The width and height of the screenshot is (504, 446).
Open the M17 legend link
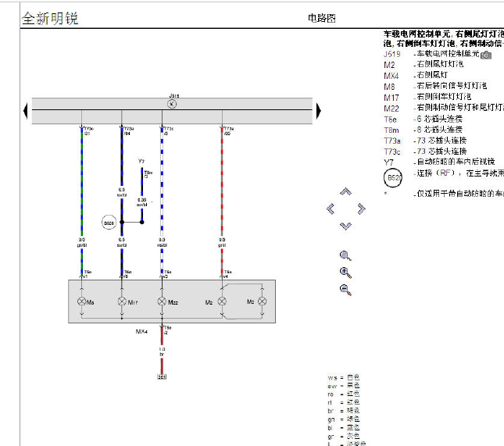pos(391,98)
